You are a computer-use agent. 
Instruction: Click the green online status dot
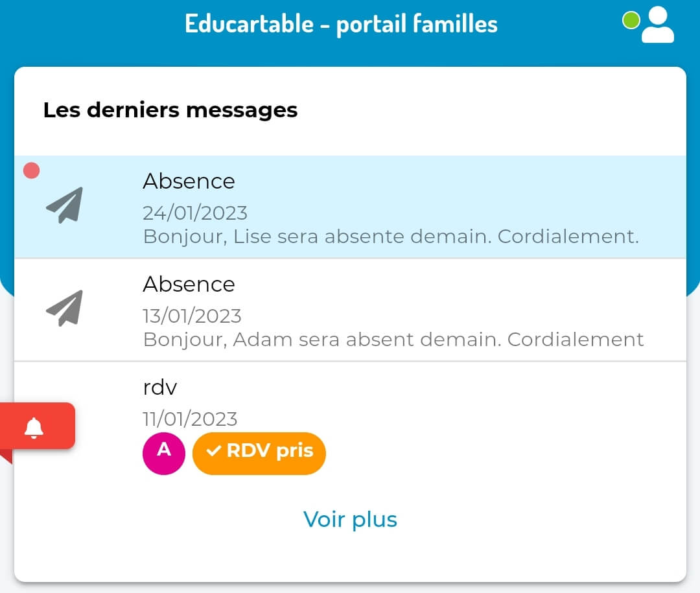[631, 21]
